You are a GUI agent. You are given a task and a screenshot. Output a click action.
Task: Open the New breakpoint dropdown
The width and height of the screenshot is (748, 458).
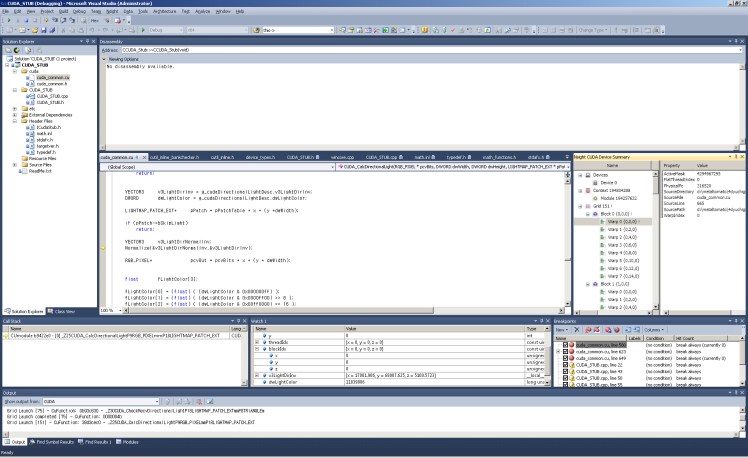pos(562,330)
